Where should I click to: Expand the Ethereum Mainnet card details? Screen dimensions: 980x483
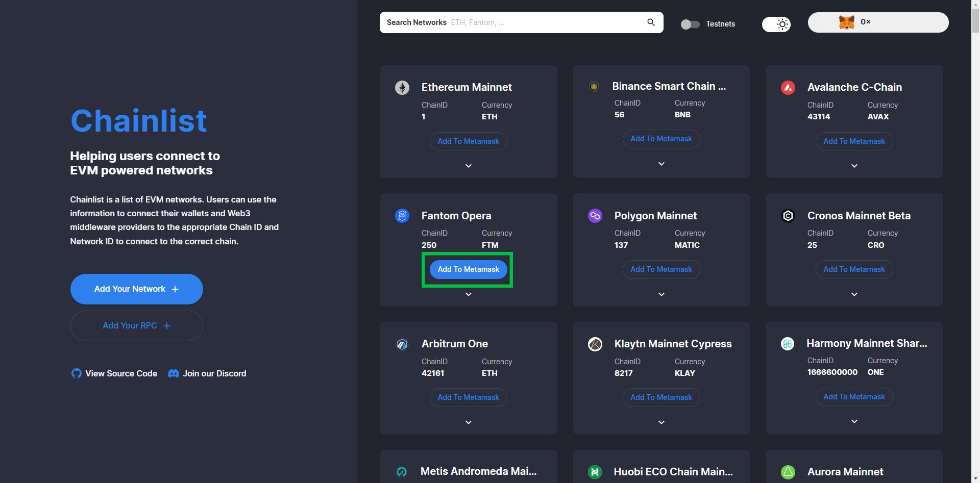point(469,166)
